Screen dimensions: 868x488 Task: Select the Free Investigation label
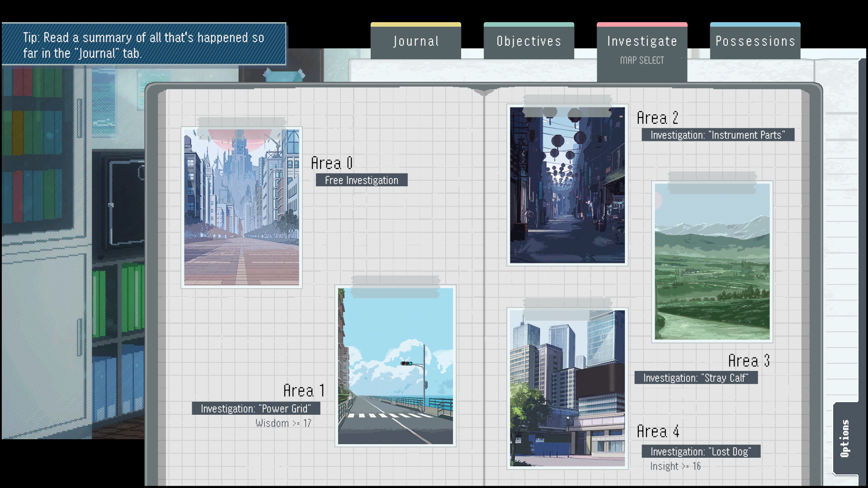361,180
